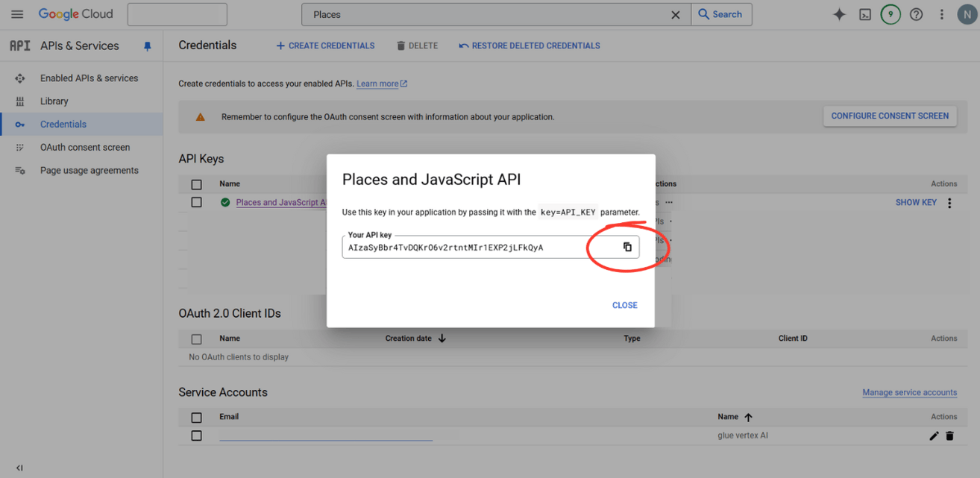
Task: Go to the Credentials sidebar section
Action: pyautogui.click(x=63, y=124)
